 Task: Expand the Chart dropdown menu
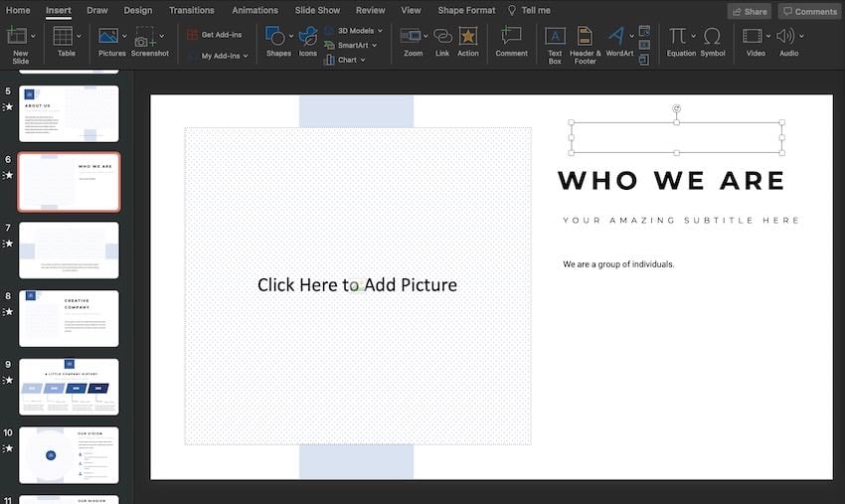[x=363, y=60]
